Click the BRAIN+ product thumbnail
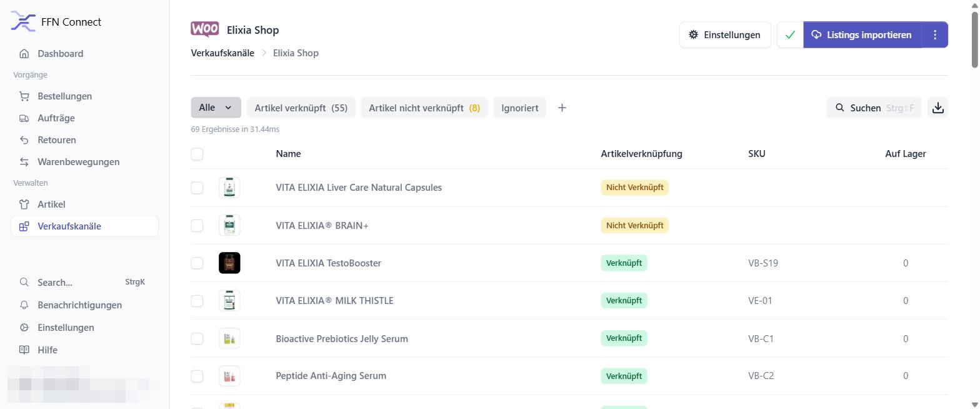 pyautogui.click(x=229, y=225)
